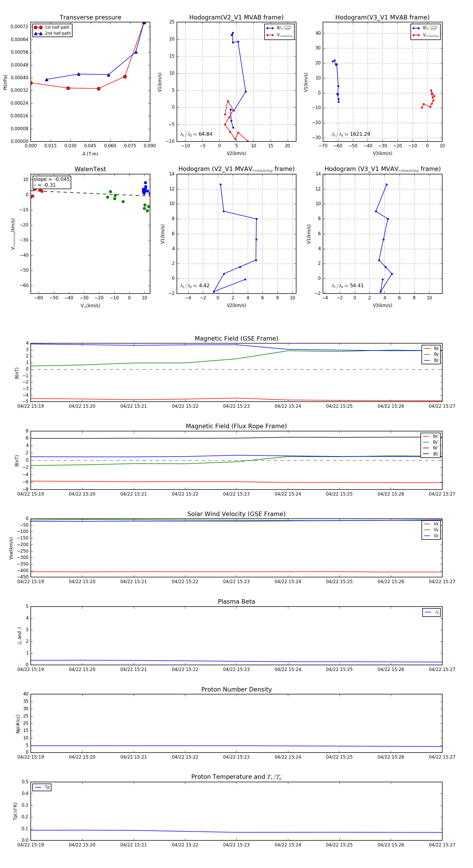Viewport: 473px width, 868px height.
Task: Click 'Hodogram(V3_V1 MVAB frame)' title
Action: [382, 18]
